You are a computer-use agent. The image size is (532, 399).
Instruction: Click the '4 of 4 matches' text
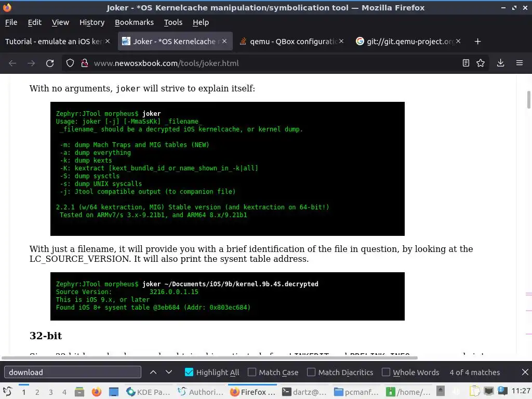pos(475,372)
